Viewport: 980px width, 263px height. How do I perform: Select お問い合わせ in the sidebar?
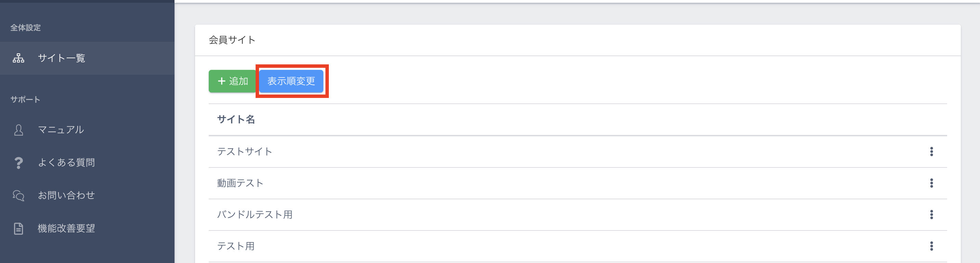(x=66, y=195)
